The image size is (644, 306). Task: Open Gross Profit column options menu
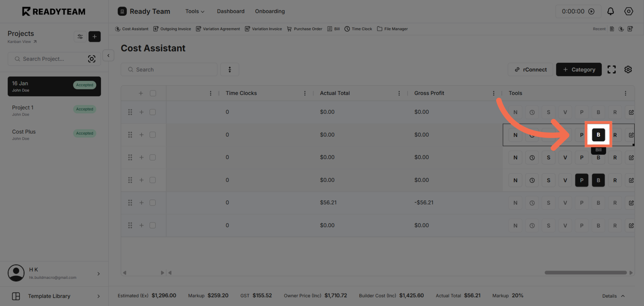(493, 93)
